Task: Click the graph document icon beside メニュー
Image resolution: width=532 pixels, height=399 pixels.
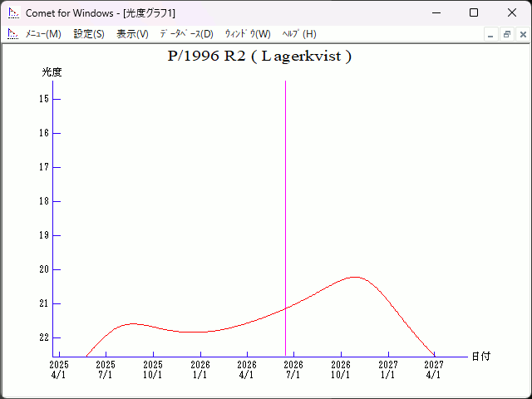Action: [x=13, y=34]
